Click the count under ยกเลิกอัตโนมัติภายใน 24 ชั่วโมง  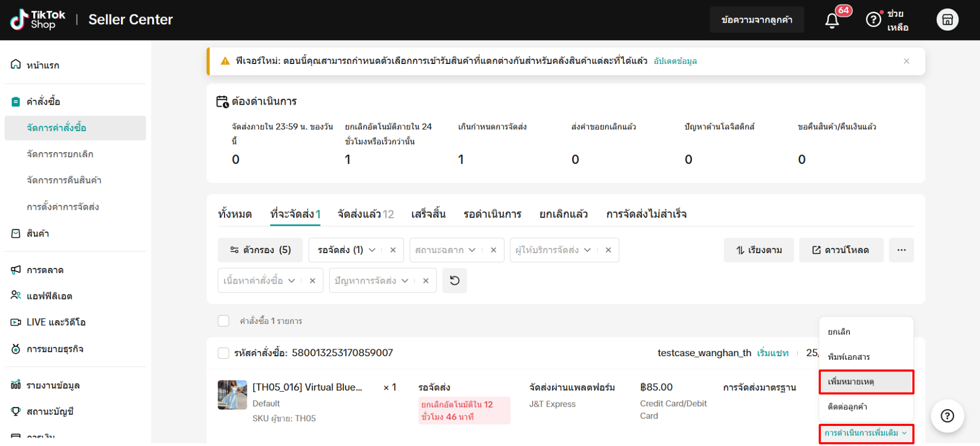(348, 159)
